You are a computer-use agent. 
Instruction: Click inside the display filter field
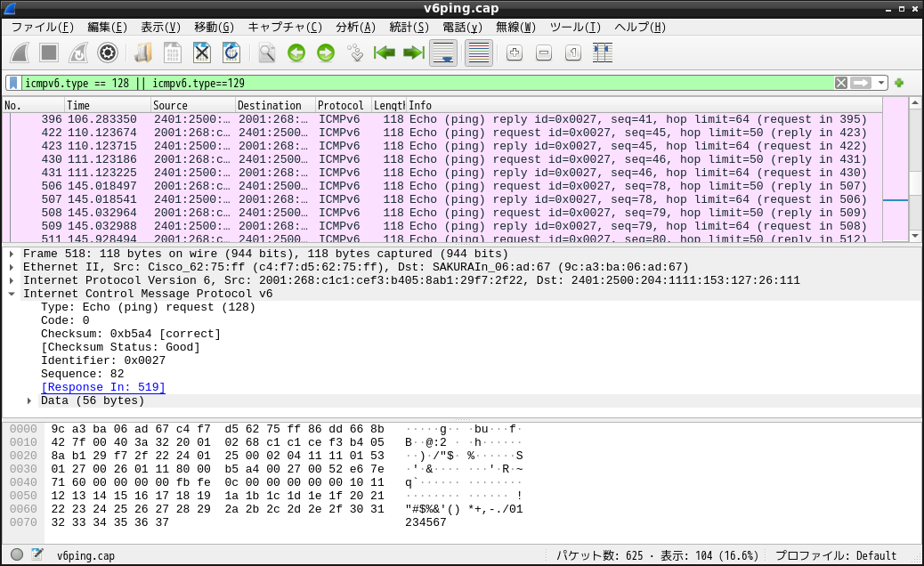pos(427,83)
